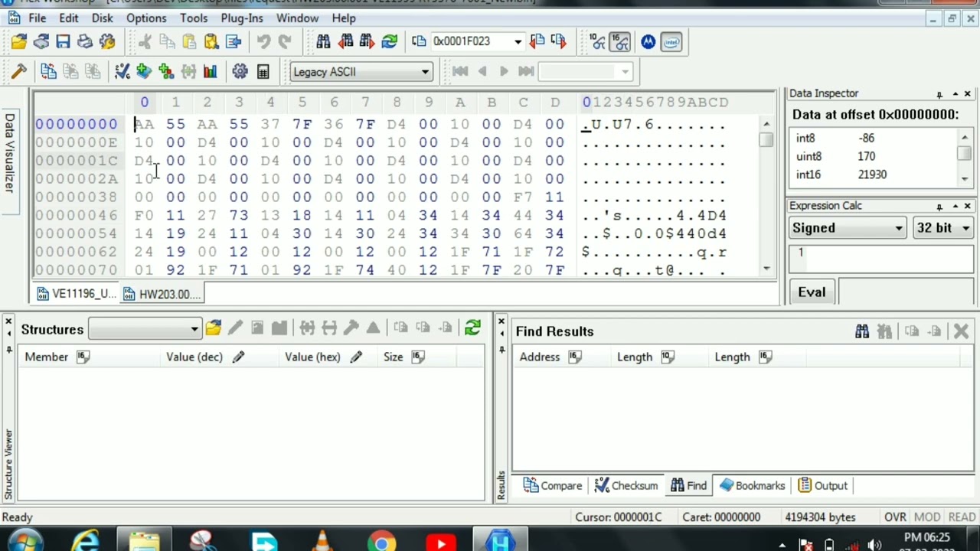This screenshot has height=551, width=980.
Task: Generate character distribution chart icon
Action: [x=210, y=72]
